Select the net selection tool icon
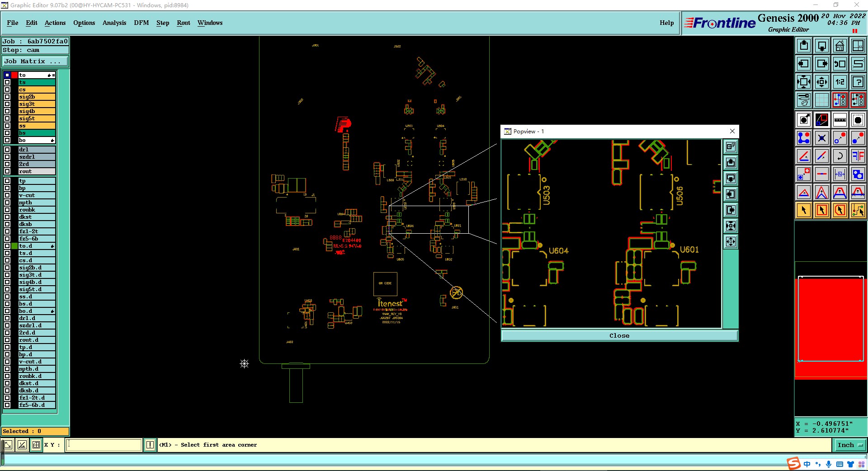The width and height of the screenshot is (868, 471). click(858, 210)
